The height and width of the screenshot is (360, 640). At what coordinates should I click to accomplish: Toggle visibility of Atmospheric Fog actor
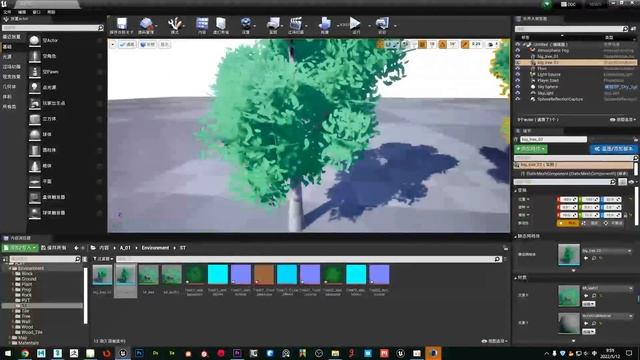(x=518, y=50)
